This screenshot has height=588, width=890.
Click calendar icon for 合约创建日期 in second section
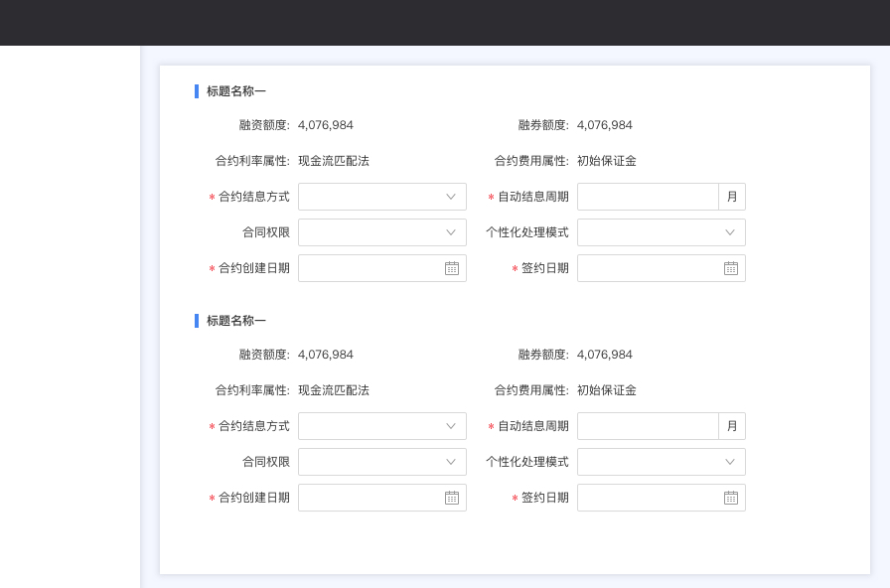pyautogui.click(x=452, y=498)
